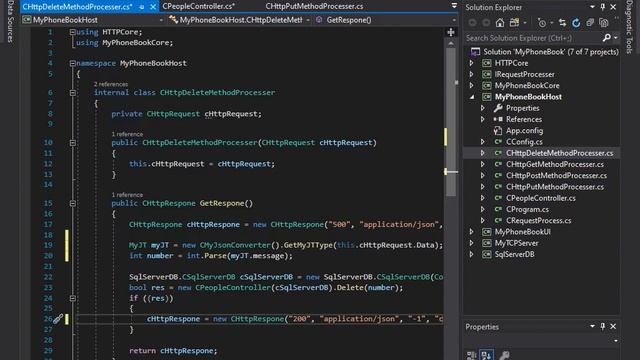
Task: Switch Properties to Alphabetical sorting
Action: click(x=486, y=355)
